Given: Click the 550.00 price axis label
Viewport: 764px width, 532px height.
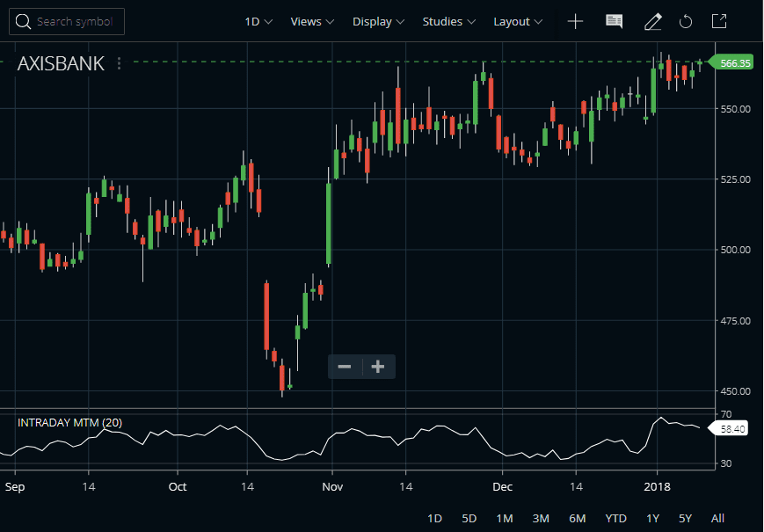Looking at the screenshot, I should [736, 109].
